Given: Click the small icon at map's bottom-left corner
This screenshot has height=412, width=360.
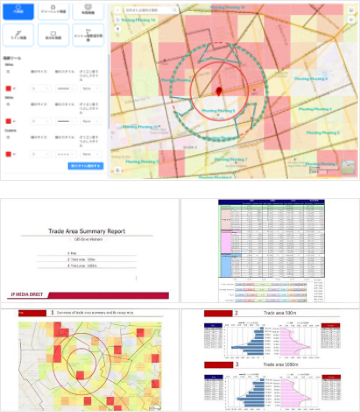Looking at the screenshot, I should [117, 170].
